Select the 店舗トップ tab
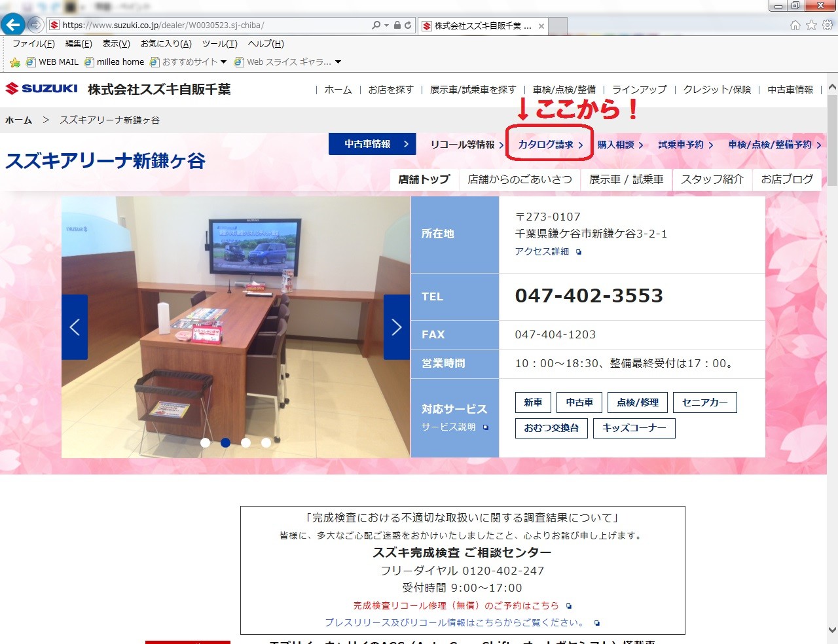This screenshot has height=644, width=838. (x=424, y=179)
